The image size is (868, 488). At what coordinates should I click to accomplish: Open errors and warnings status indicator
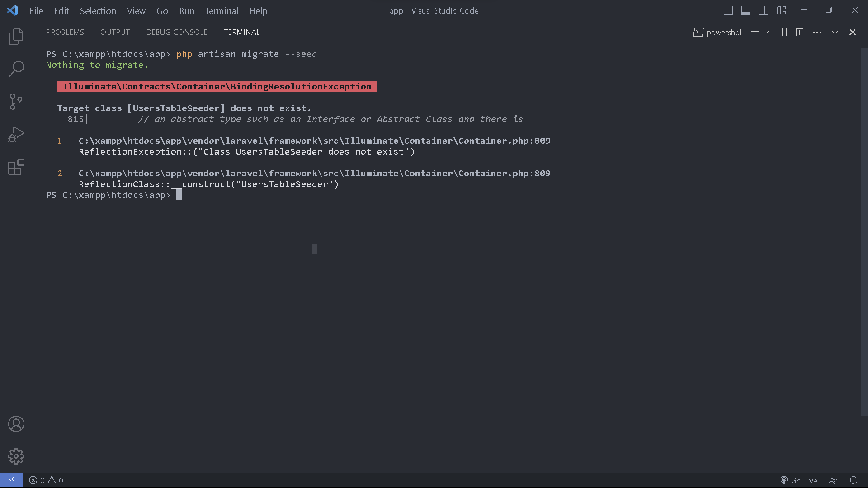pos(46,480)
